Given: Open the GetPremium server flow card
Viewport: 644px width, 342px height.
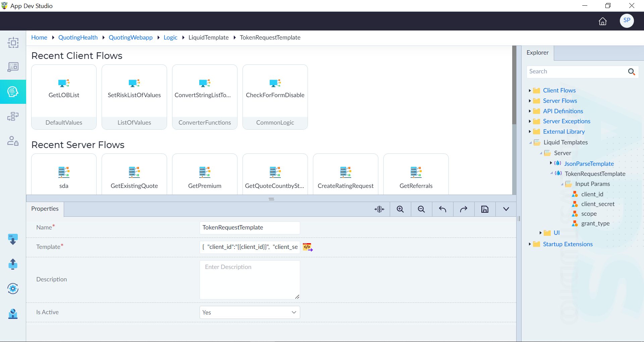Looking at the screenshot, I should click(205, 174).
